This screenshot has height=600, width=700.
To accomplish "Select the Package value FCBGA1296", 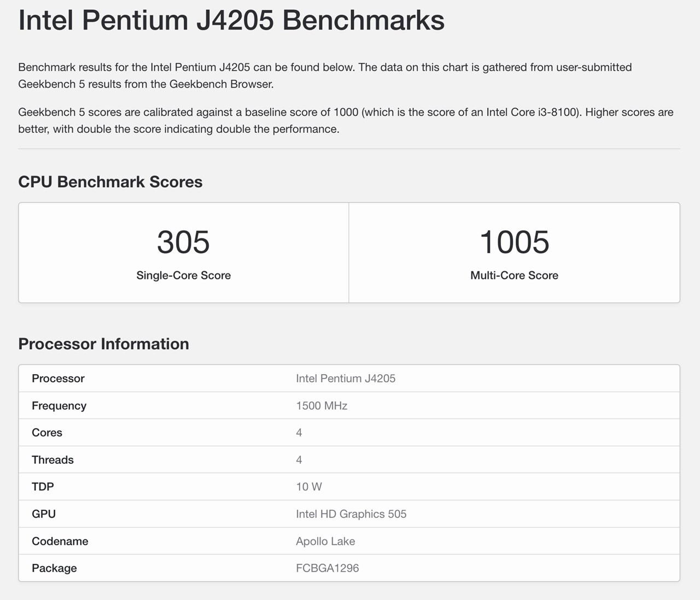I will click(x=326, y=568).
